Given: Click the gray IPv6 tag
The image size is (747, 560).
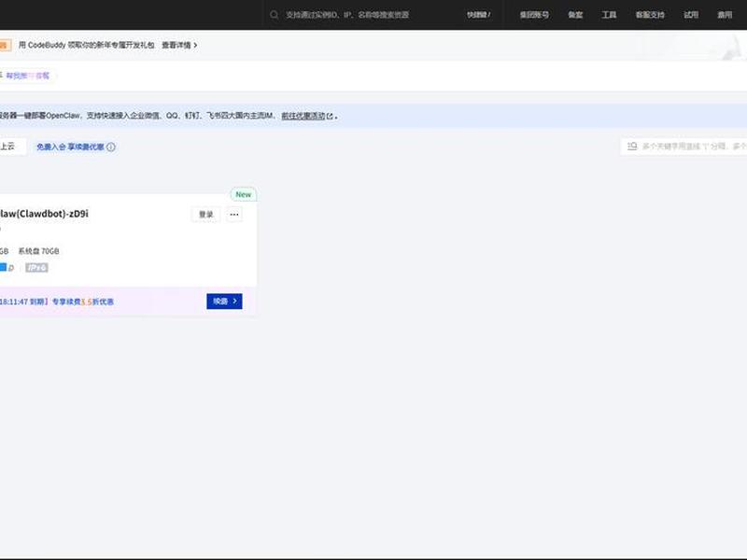Looking at the screenshot, I should tap(36, 268).
